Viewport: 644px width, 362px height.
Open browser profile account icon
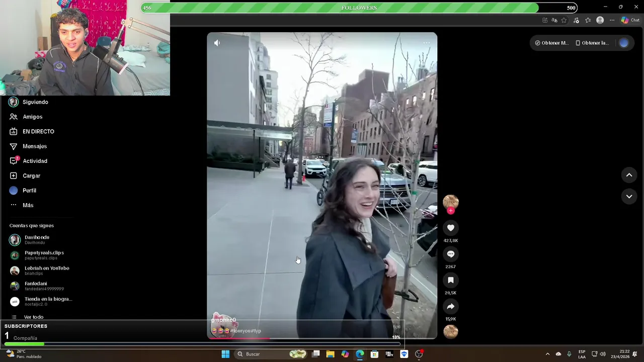(x=600, y=20)
